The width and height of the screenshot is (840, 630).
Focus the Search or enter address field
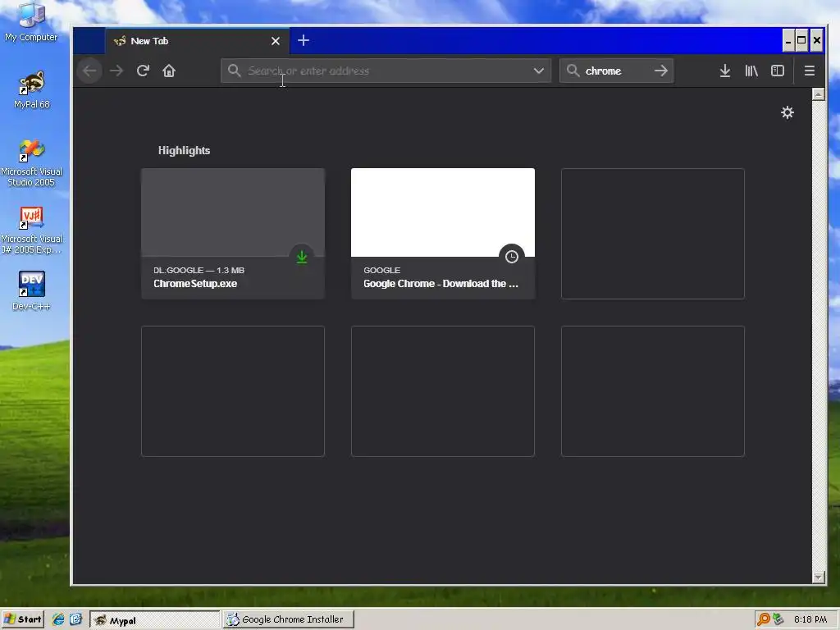coord(386,71)
